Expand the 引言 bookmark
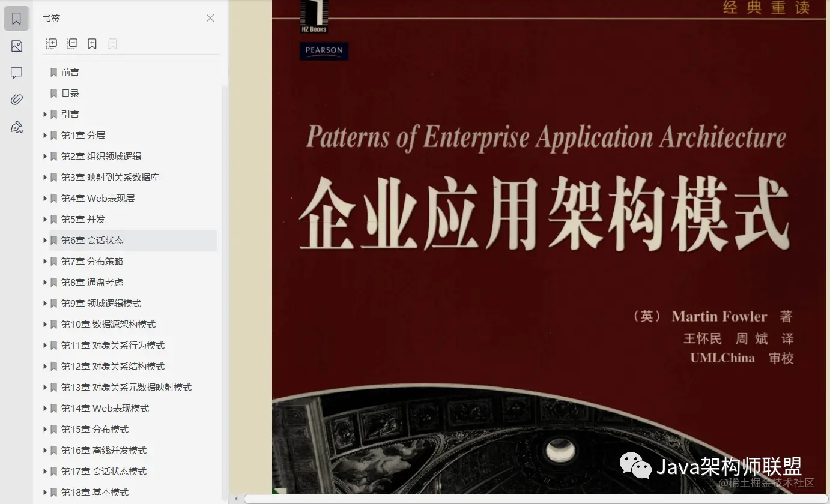Screen dimensions: 830x504 44,114
